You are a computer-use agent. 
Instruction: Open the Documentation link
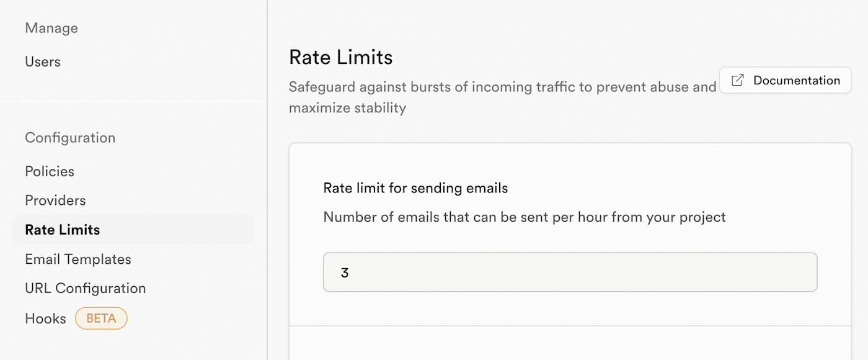pyautogui.click(x=785, y=80)
